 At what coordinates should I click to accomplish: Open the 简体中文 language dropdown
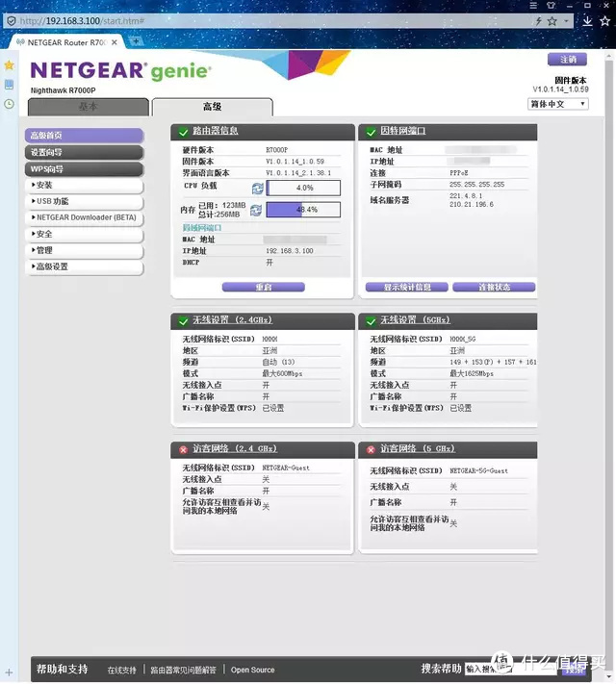click(x=558, y=104)
